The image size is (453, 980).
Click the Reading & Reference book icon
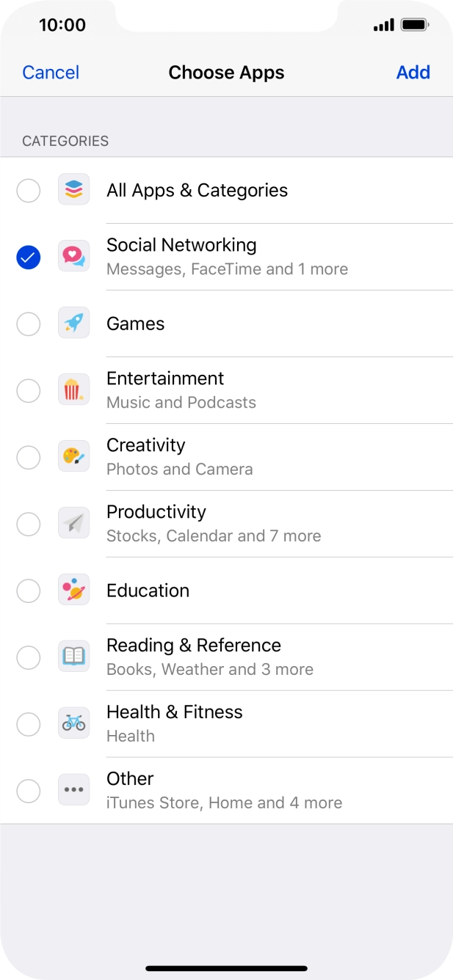point(73,657)
